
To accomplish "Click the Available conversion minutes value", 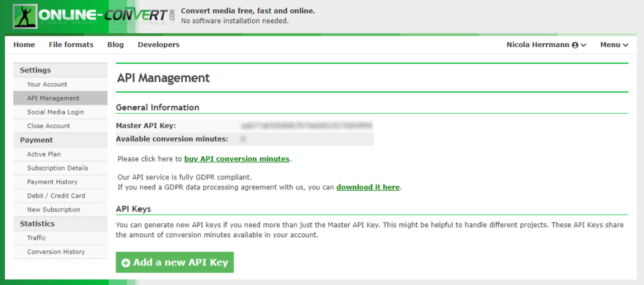I will pos(243,139).
